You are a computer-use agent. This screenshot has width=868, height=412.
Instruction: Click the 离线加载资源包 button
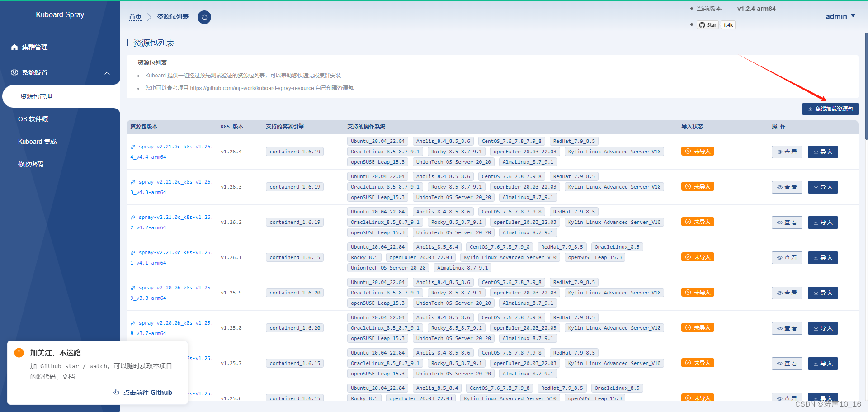tap(830, 109)
